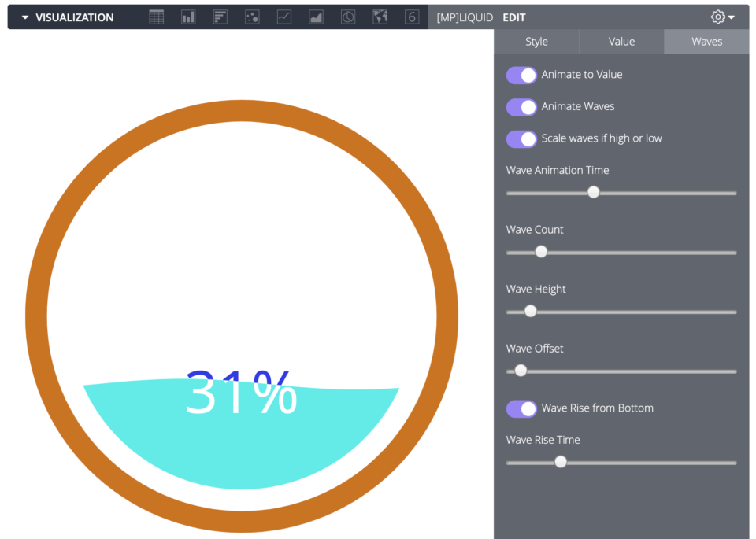Disable Animate to Value
The width and height of the screenshot is (756, 539).
[x=521, y=75]
